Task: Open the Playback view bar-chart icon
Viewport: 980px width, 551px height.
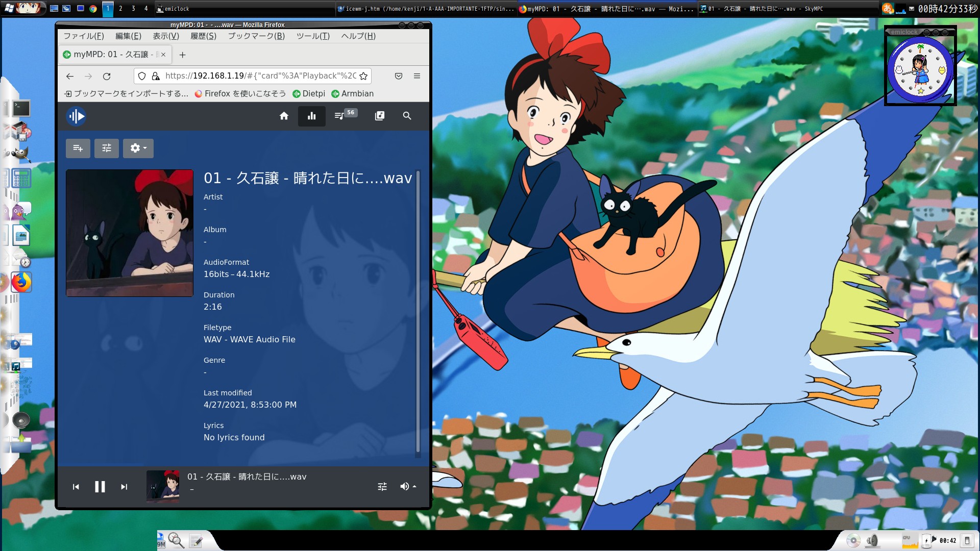Action: (x=311, y=116)
